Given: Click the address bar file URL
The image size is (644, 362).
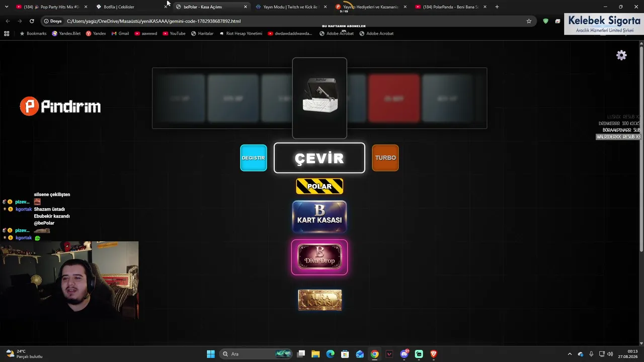Looking at the screenshot, I should click(153, 21).
